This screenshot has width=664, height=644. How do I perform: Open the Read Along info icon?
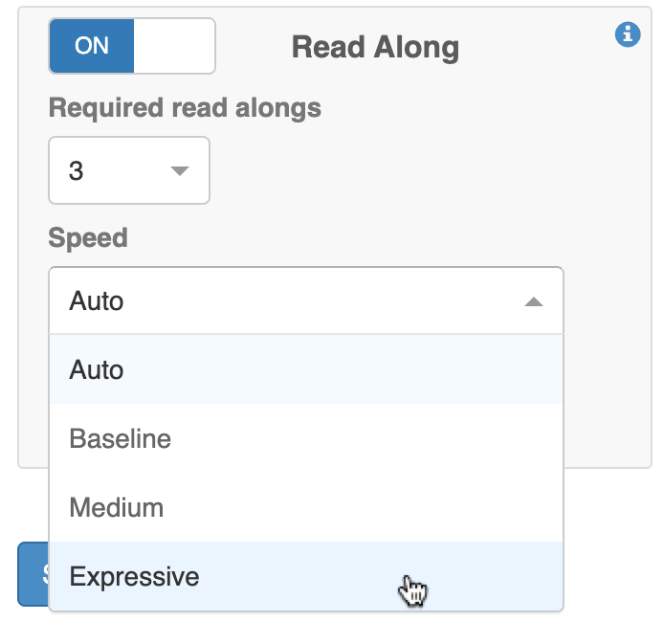click(x=628, y=34)
